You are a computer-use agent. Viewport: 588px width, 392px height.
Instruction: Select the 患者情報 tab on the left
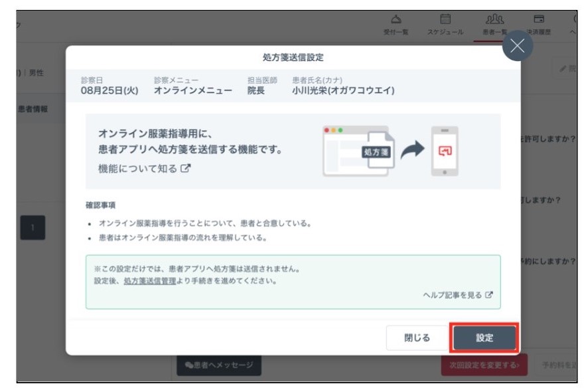pyautogui.click(x=33, y=109)
